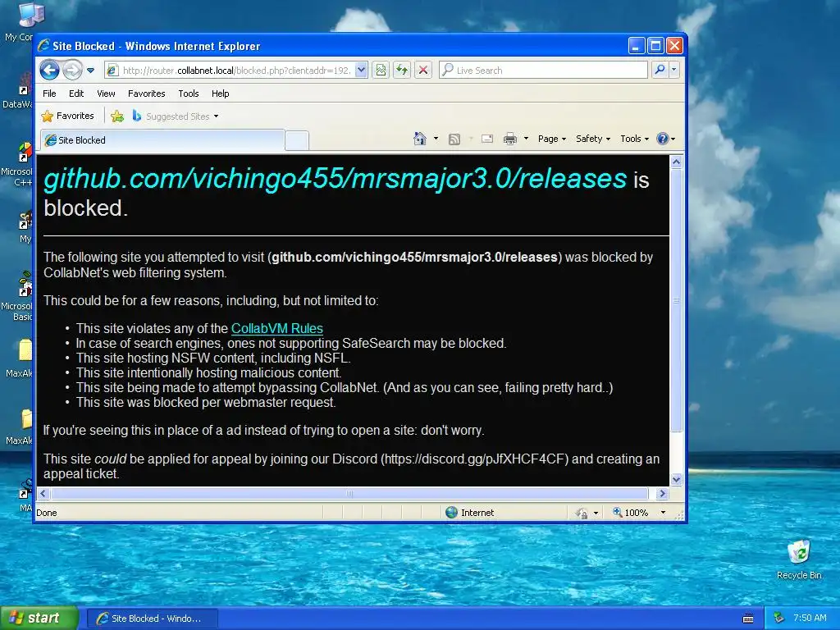Screen dimensions: 840x630
Task: Toggle Compatibility View broken-page icon
Action: [x=381, y=71]
